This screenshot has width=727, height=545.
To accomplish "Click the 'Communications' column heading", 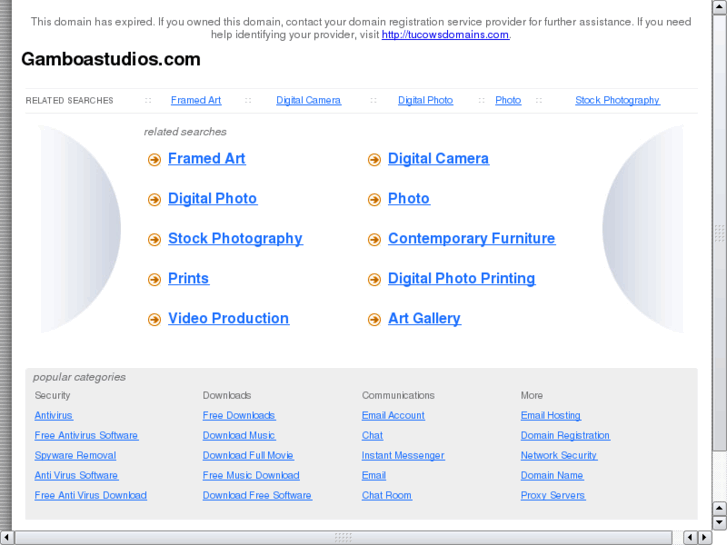I will tap(398, 396).
